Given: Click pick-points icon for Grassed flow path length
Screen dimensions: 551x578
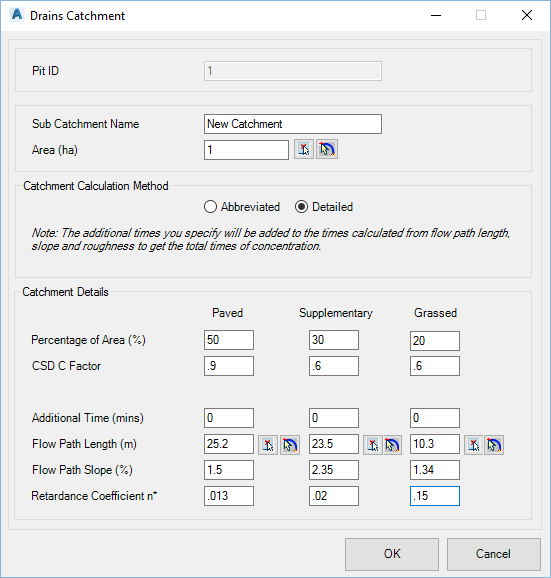Looking at the screenshot, I should pyautogui.click(x=474, y=445).
